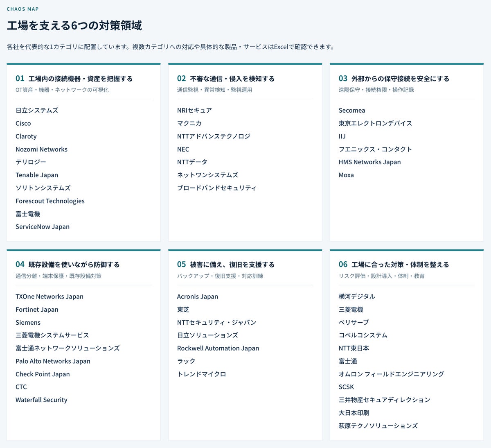Click CTC in category 04

tap(21, 387)
